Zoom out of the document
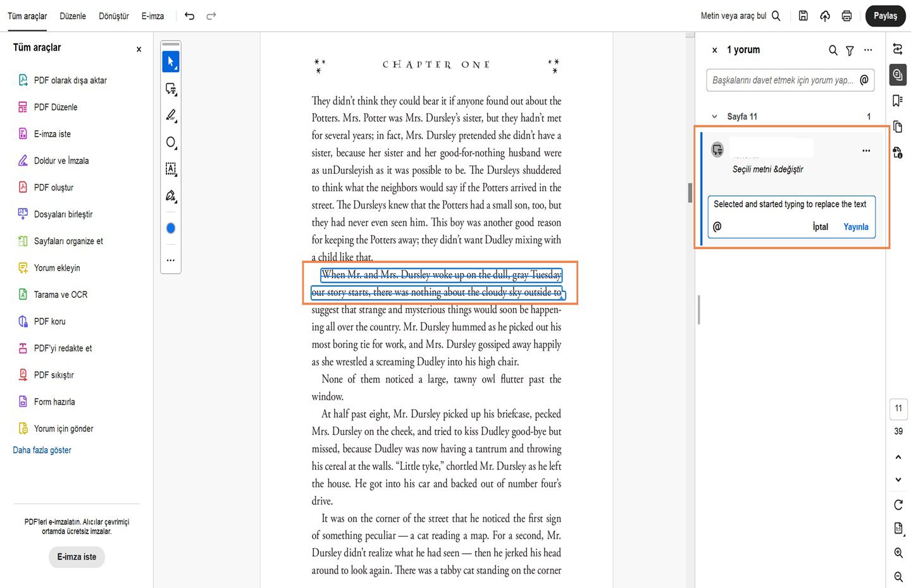The image size is (911, 588). (898, 577)
